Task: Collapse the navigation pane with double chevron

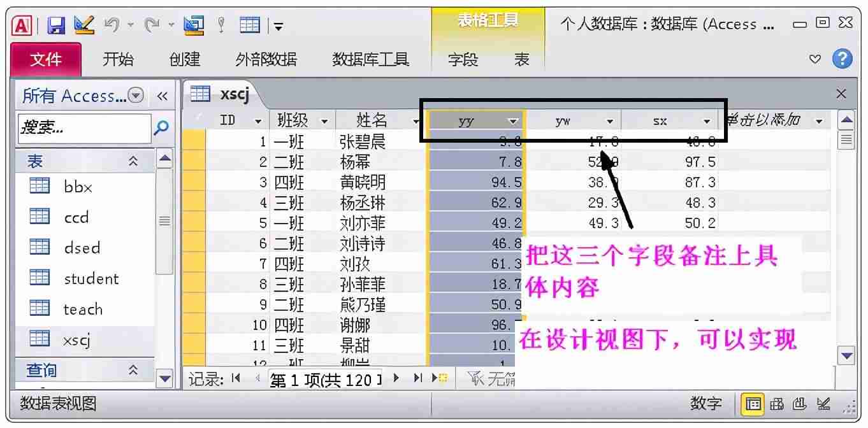Action: click(162, 96)
